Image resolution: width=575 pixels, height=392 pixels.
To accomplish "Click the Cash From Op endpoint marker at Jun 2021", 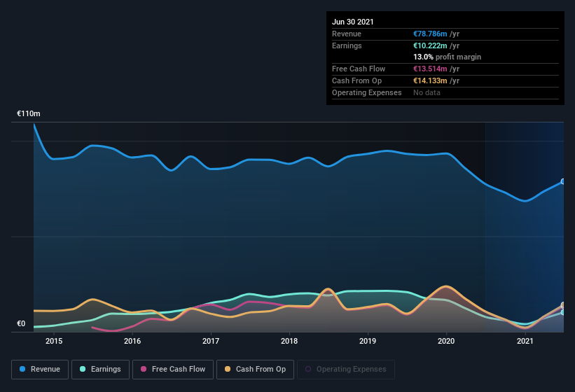I will tap(563, 304).
